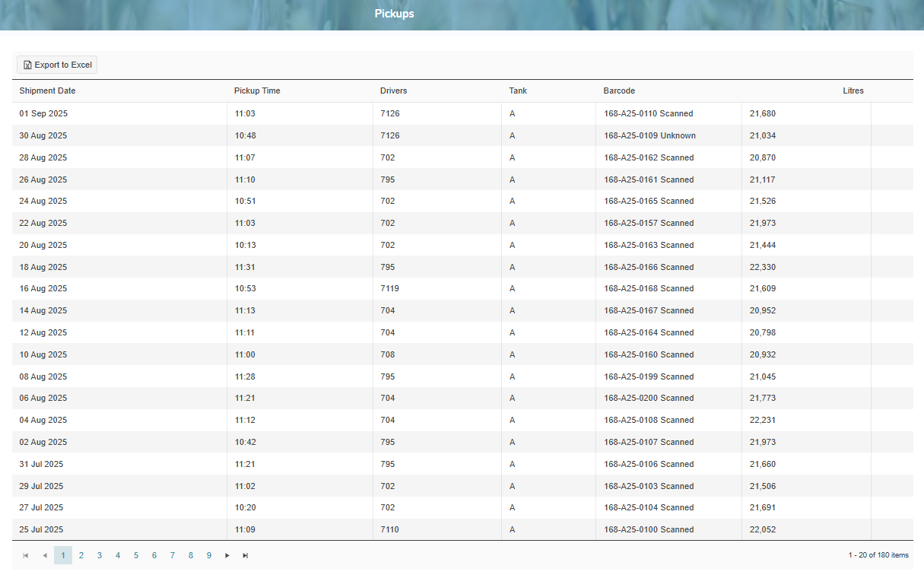Image resolution: width=924 pixels, height=575 pixels.
Task: Open page 5 of the pickups list
Action: coord(136,555)
